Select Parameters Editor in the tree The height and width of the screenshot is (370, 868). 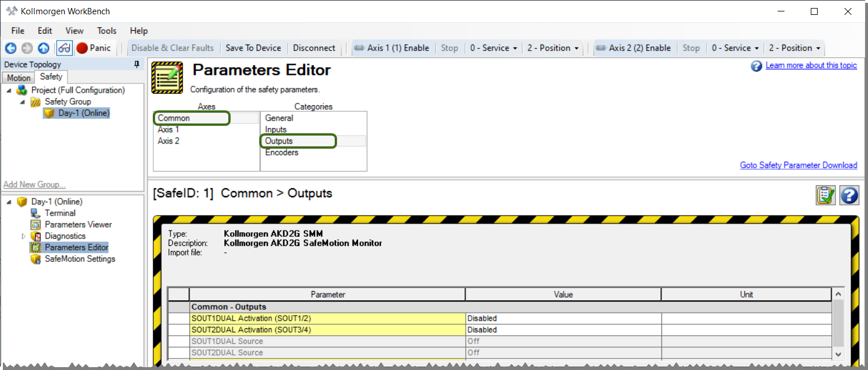(x=76, y=248)
